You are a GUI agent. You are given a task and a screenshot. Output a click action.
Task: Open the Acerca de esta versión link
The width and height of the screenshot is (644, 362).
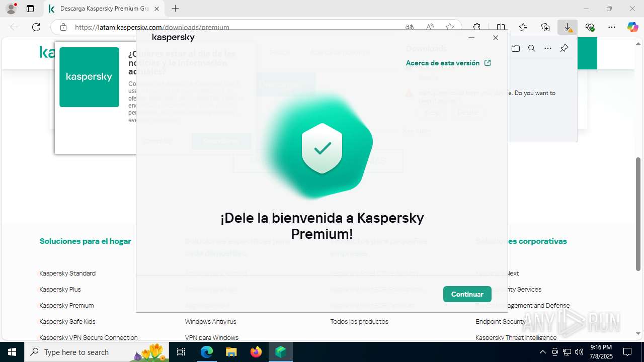(x=448, y=63)
